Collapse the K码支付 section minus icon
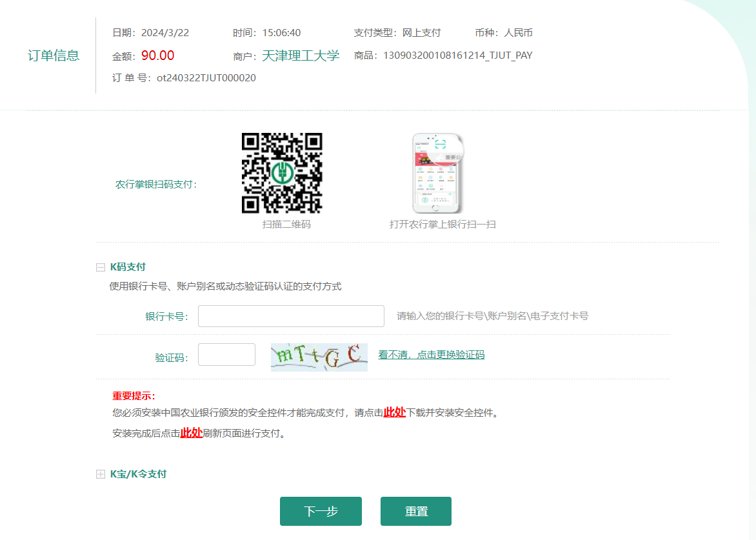 pyautogui.click(x=100, y=267)
